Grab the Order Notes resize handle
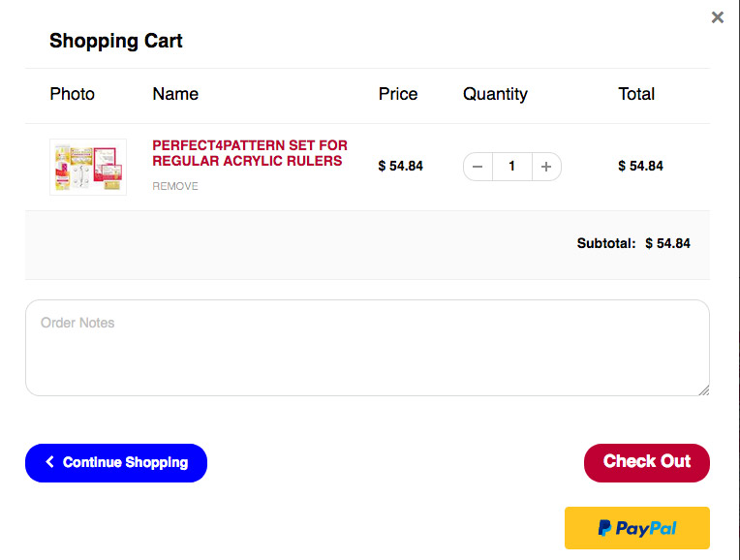 pyautogui.click(x=703, y=390)
